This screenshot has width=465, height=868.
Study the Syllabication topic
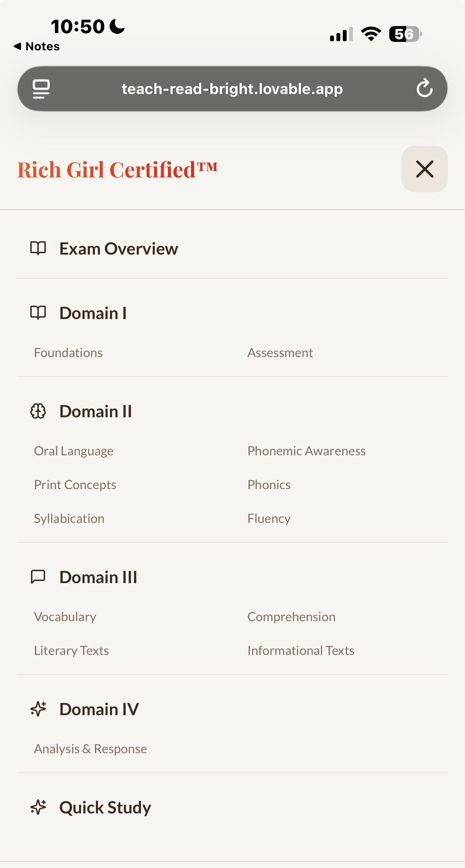(x=69, y=518)
